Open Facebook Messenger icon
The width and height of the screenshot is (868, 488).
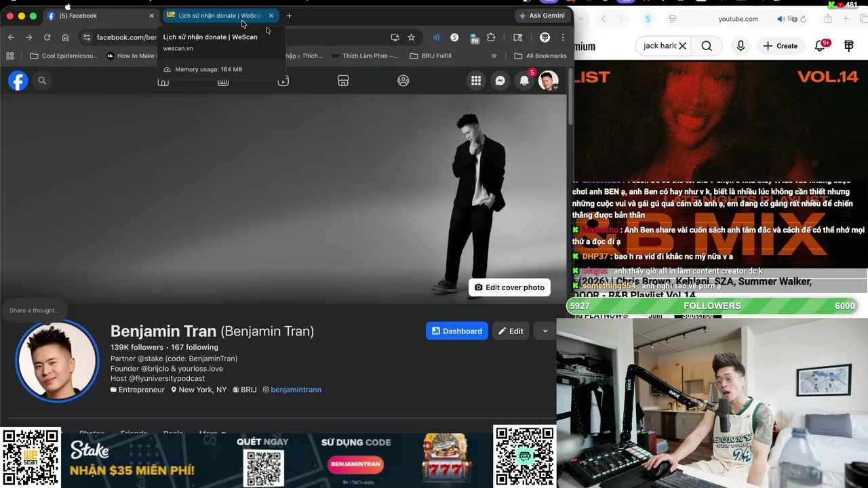(x=500, y=81)
